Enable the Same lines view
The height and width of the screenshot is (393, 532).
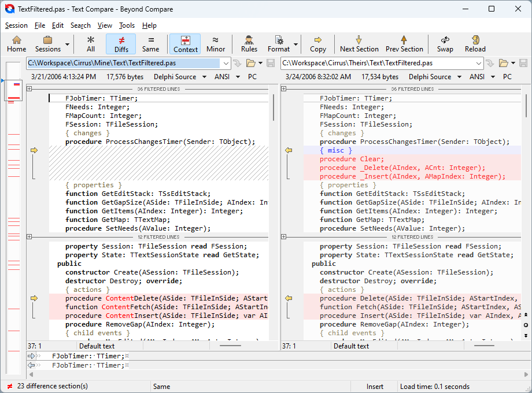(x=150, y=44)
